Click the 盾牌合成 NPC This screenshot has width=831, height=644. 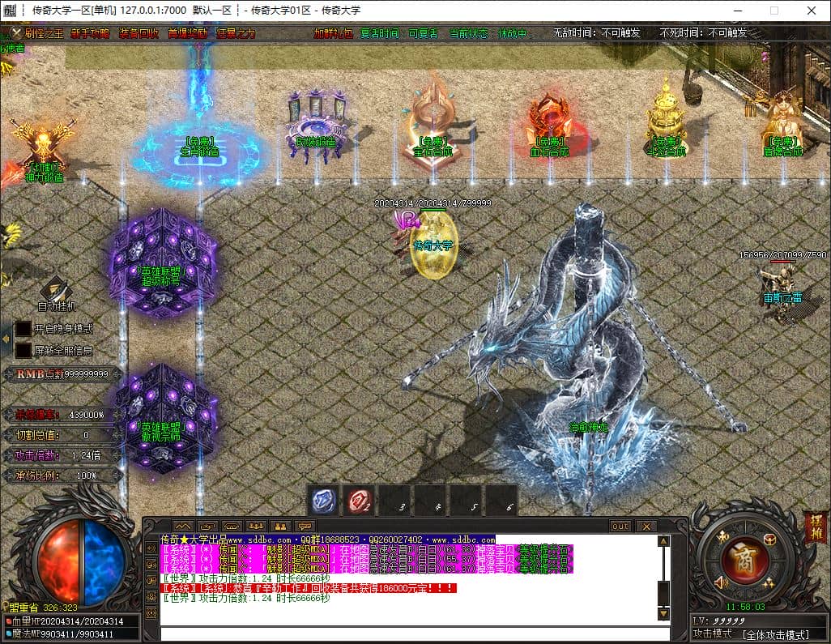pos(782,125)
